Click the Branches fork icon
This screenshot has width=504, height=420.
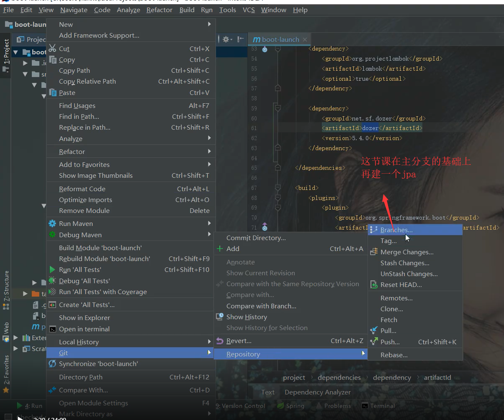[374, 230]
